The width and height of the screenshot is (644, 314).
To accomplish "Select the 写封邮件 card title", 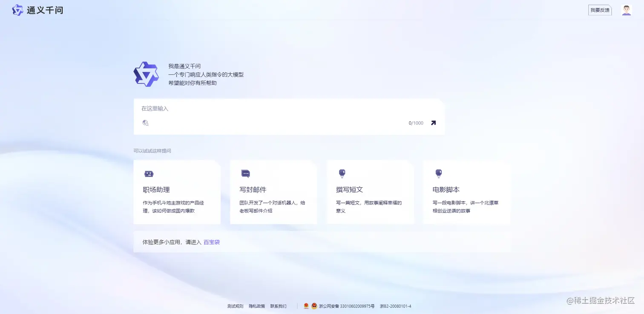I will [253, 190].
